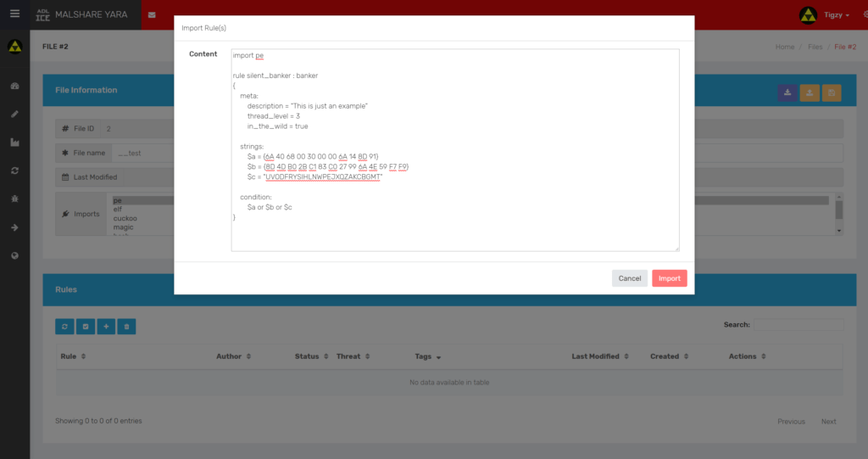The width and height of the screenshot is (868, 459).
Task: Click the globe icon in the sidebar
Action: tap(14, 255)
